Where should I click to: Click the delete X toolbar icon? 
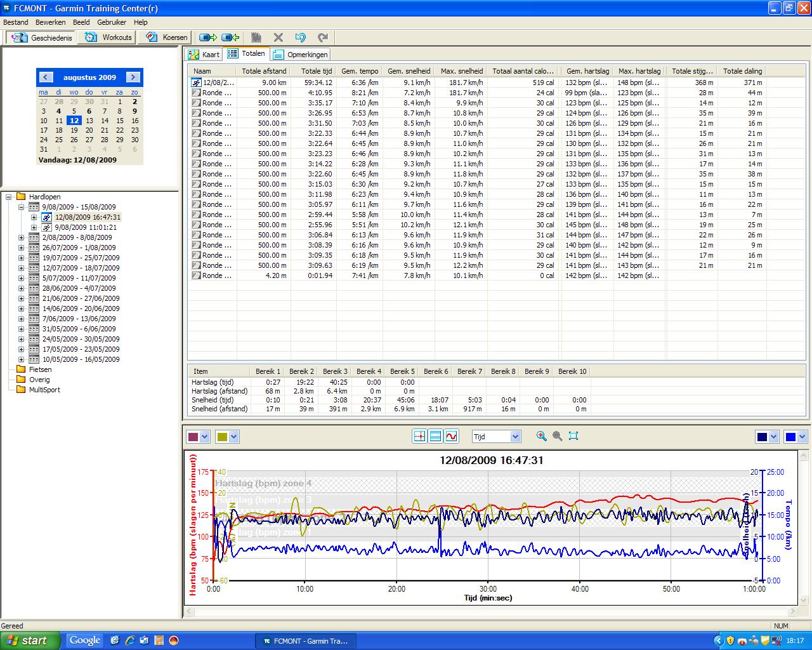point(278,37)
